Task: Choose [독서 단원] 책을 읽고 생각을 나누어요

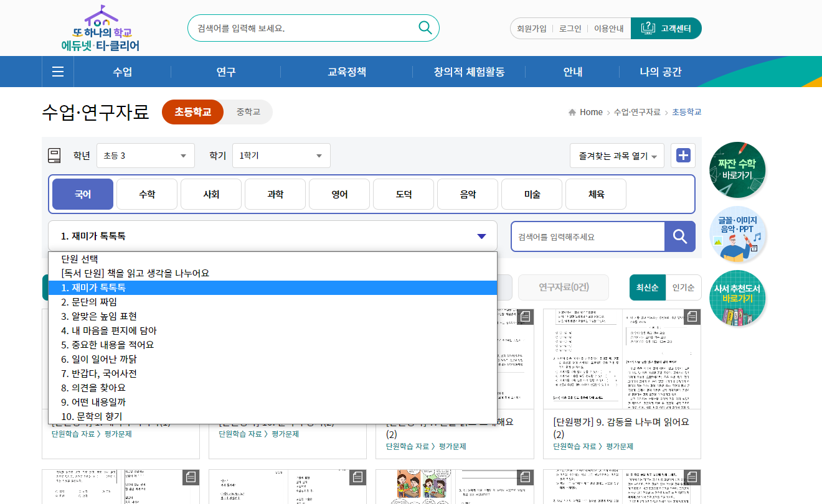Action: pyautogui.click(x=273, y=273)
